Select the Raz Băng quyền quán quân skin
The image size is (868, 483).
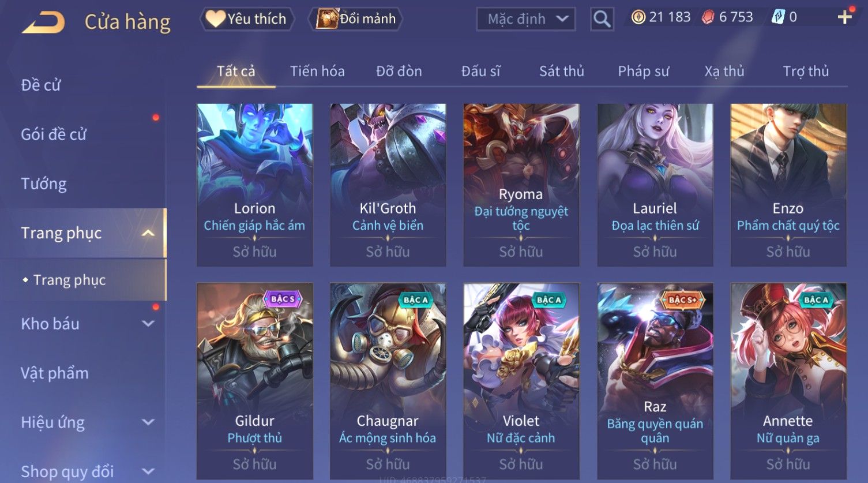(655, 381)
